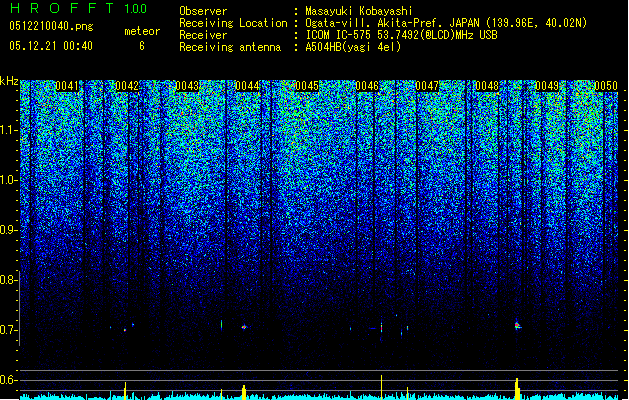Click the 0043 time marker

187,86
